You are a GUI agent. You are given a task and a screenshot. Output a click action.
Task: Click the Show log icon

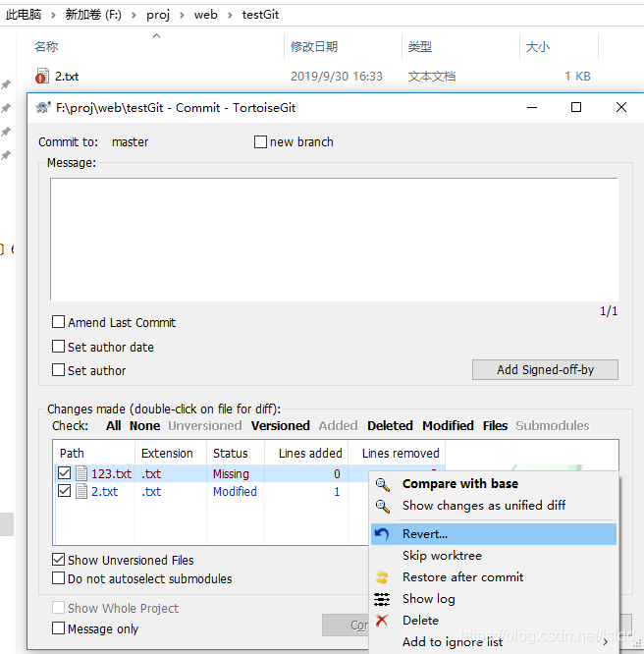click(382, 599)
